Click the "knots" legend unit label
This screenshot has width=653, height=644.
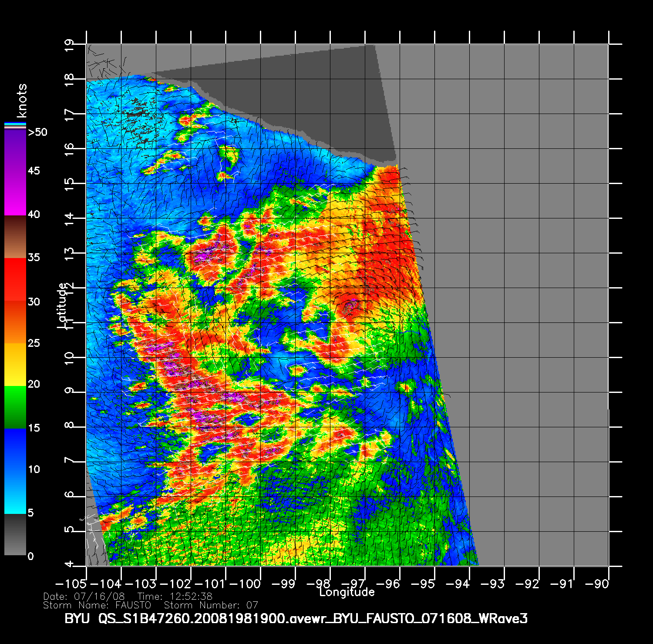click(21, 101)
